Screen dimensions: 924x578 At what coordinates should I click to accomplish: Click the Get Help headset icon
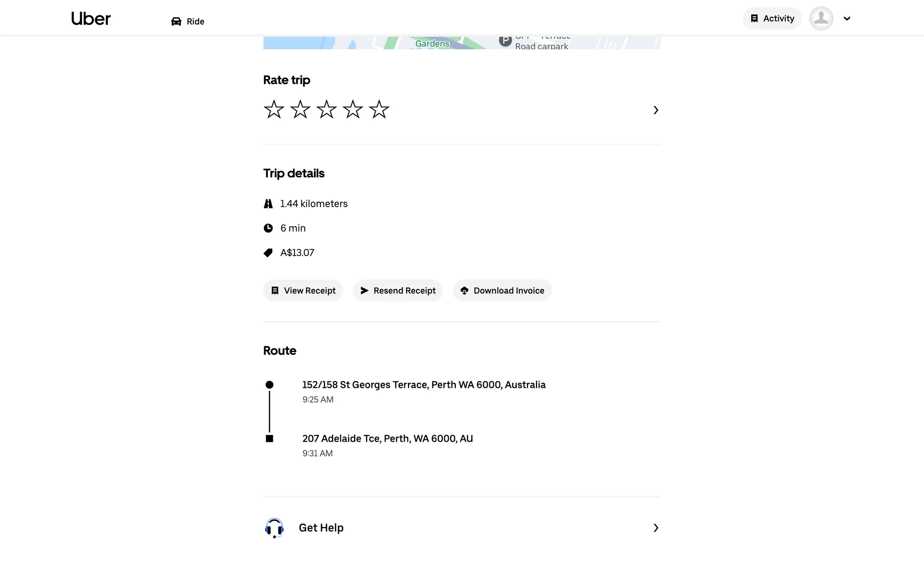click(x=274, y=528)
